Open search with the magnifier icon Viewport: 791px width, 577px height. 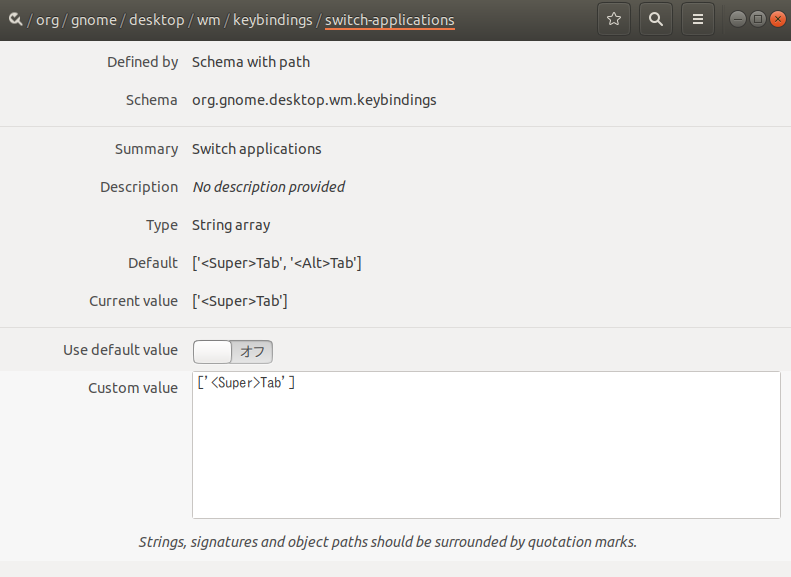coord(656,19)
